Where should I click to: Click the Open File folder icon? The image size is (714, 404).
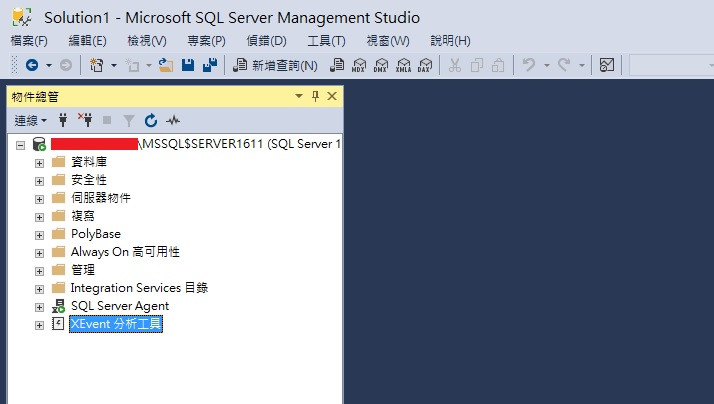[166, 65]
